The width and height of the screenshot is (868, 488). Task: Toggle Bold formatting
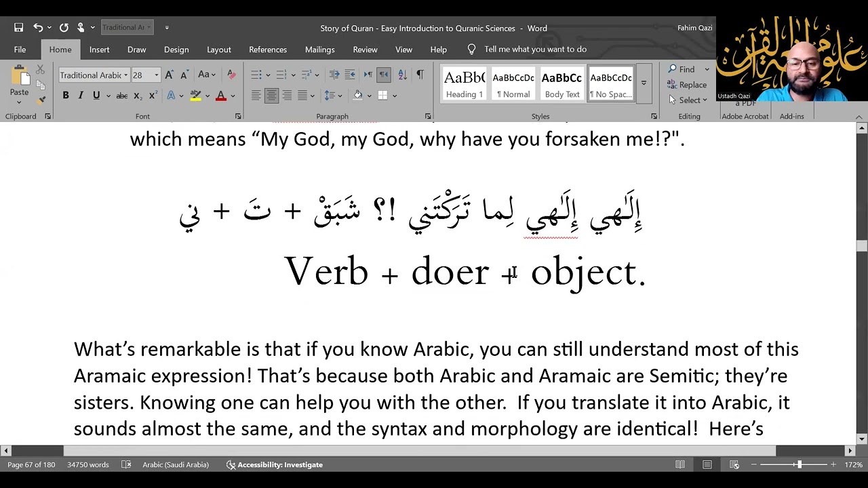(66, 96)
